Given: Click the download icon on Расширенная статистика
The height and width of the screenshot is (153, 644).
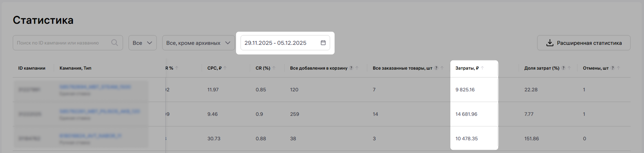Looking at the screenshot, I should tap(549, 43).
